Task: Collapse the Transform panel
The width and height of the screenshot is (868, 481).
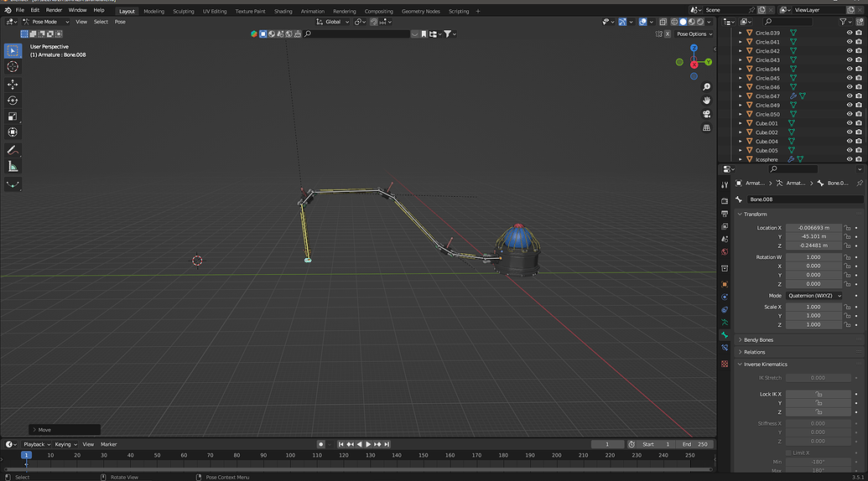Action: pos(755,214)
